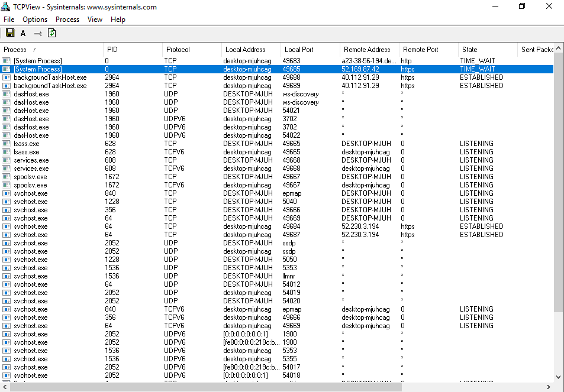
Task: Click icon of spoolsv.exe TCPV6 row
Action: [x=7, y=184]
